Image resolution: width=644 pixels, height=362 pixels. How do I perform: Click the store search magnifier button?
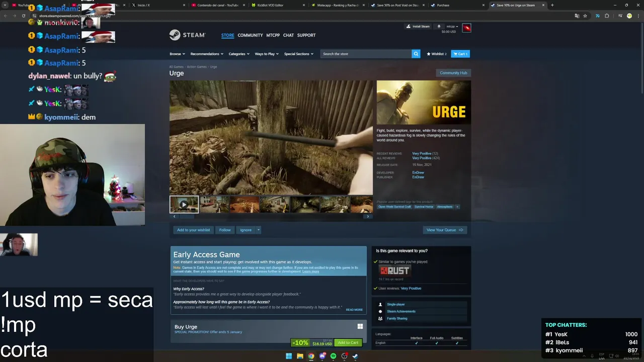pos(416,54)
